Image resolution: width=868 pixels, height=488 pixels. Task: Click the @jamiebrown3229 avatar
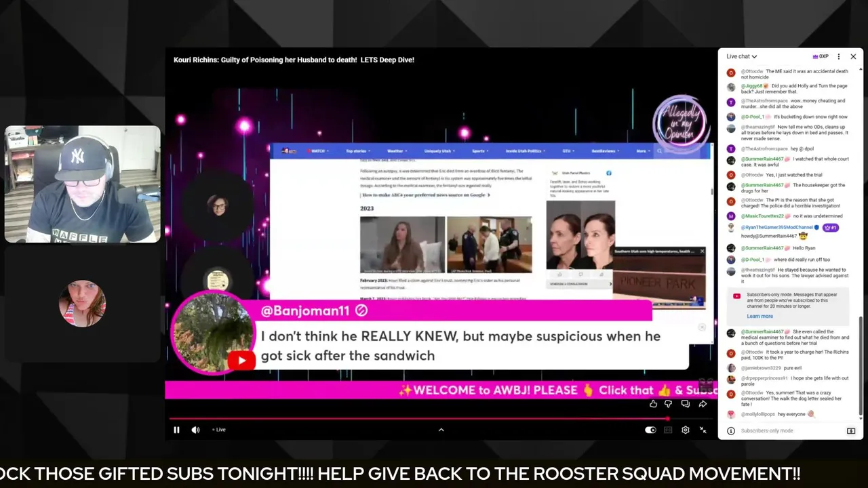(x=731, y=368)
